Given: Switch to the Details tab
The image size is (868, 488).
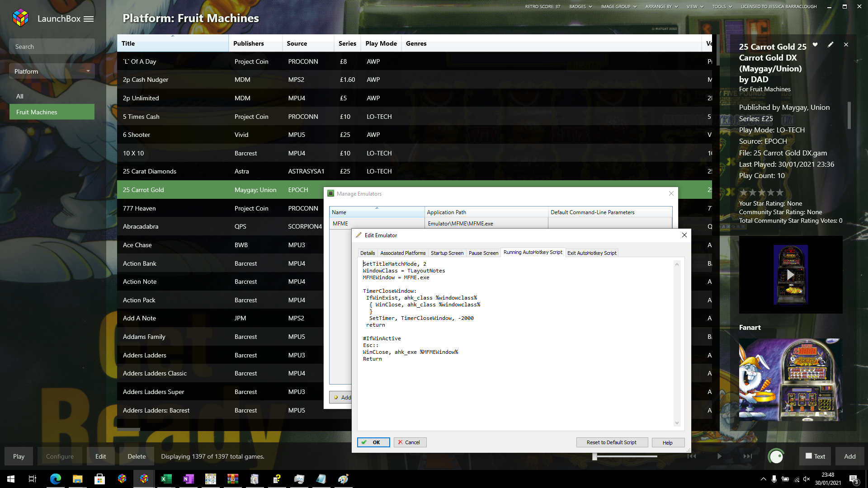Looking at the screenshot, I should (368, 253).
